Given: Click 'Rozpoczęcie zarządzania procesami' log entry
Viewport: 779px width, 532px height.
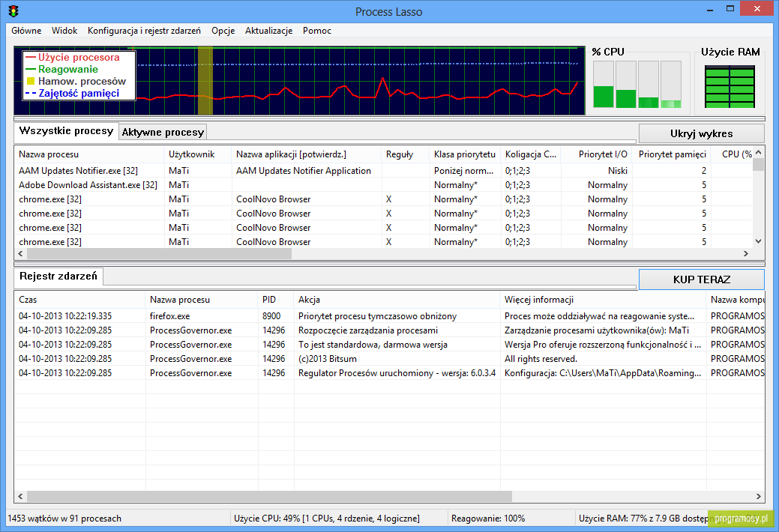Looking at the screenshot, I should click(368, 331).
